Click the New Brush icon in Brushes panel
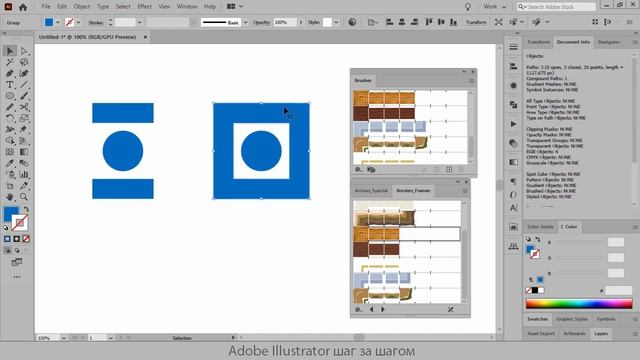The width and height of the screenshot is (640, 360). pyautogui.click(x=449, y=169)
